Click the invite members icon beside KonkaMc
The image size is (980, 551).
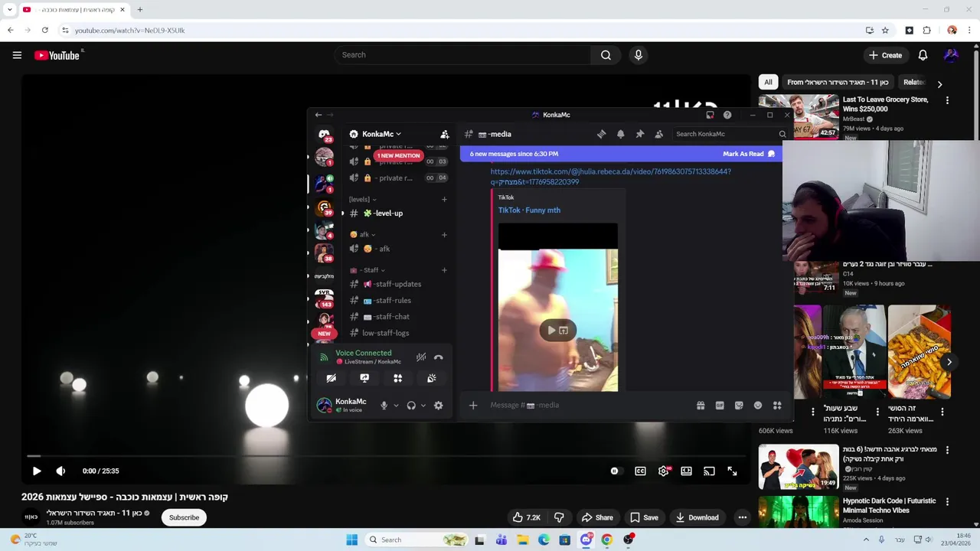tap(444, 134)
